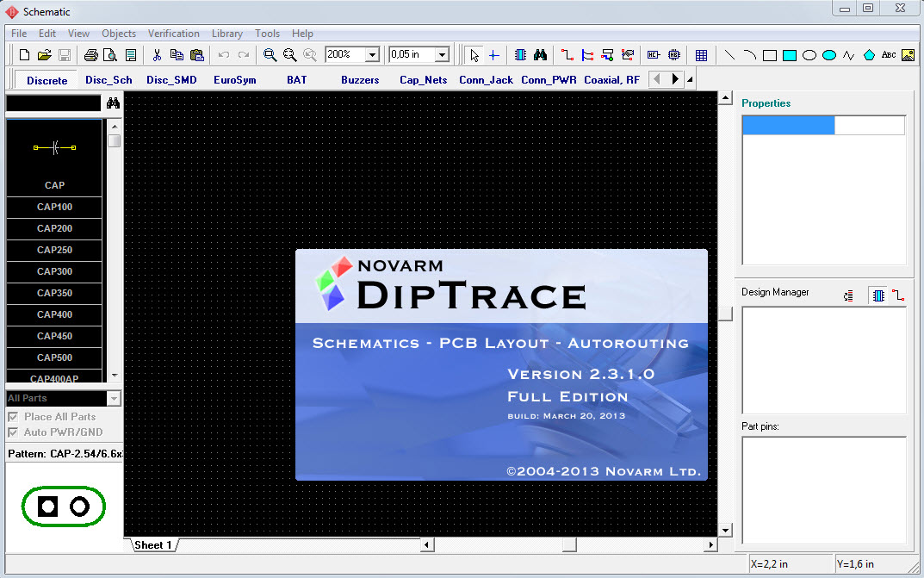
Task: Select the default arrow pointer tool
Action: click(474, 55)
